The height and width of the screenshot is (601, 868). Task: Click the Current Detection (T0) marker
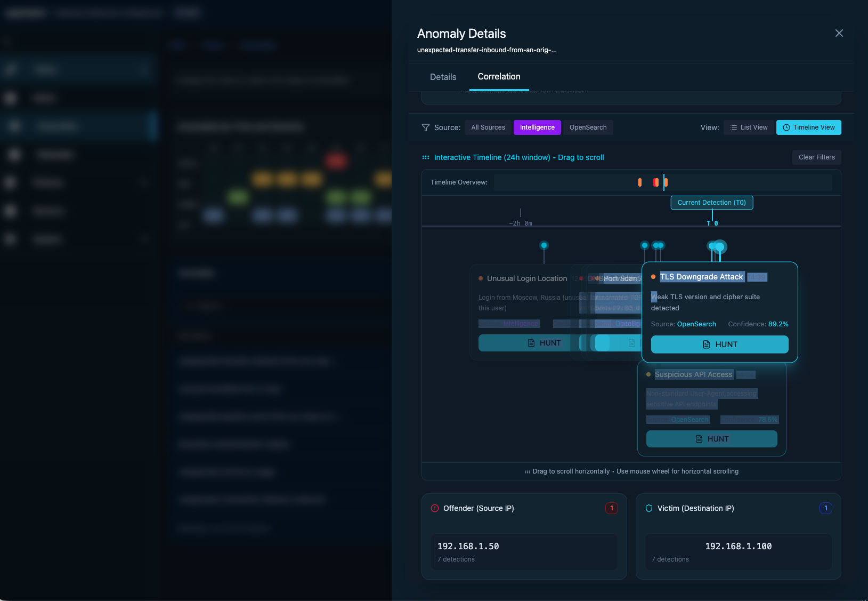click(x=711, y=203)
